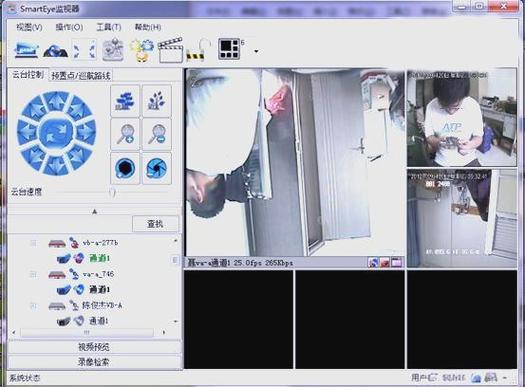Switch to the 云台控制 tab
The image size is (525, 387).
(28, 75)
